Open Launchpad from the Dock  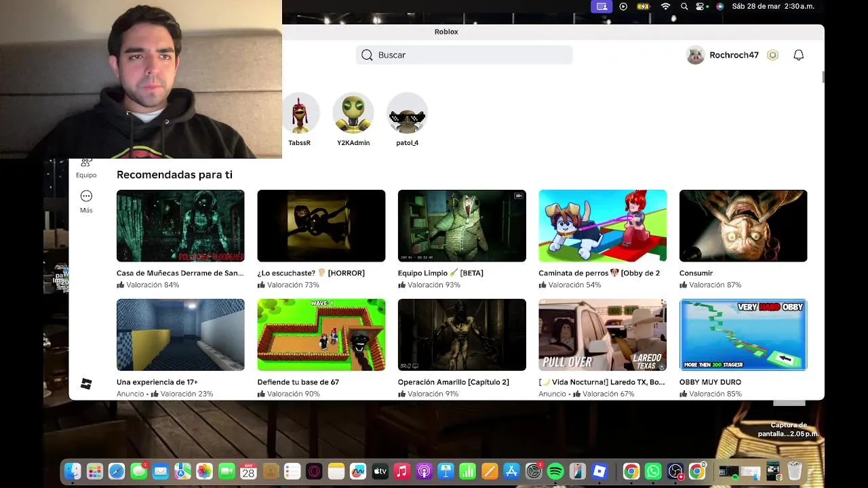tap(95, 471)
